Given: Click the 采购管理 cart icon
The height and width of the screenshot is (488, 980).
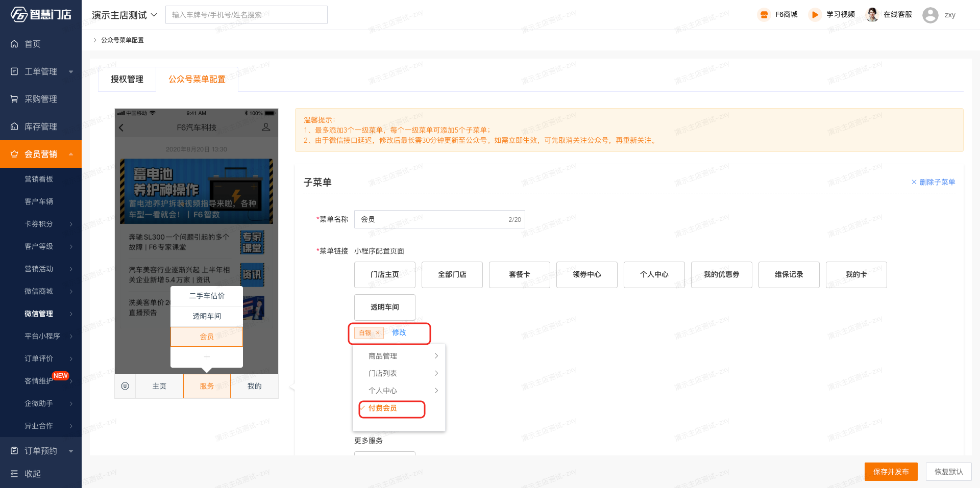Looking at the screenshot, I should (x=14, y=99).
